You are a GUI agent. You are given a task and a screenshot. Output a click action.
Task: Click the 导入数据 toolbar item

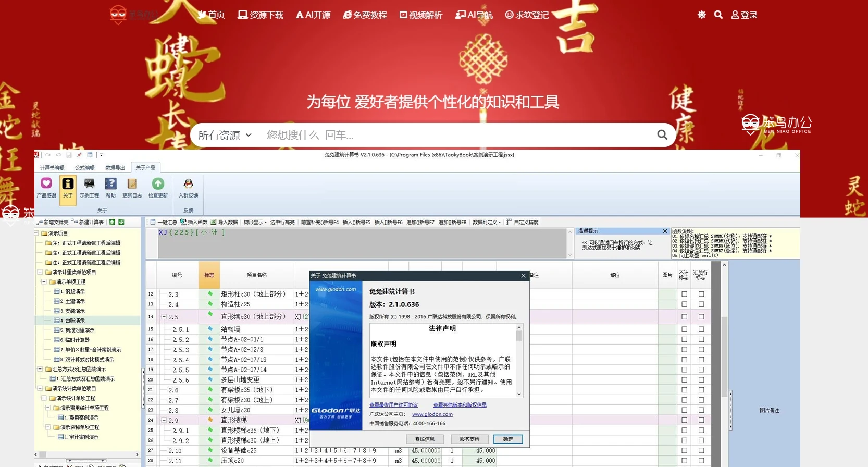pyautogui.click(x=224, y=222)
